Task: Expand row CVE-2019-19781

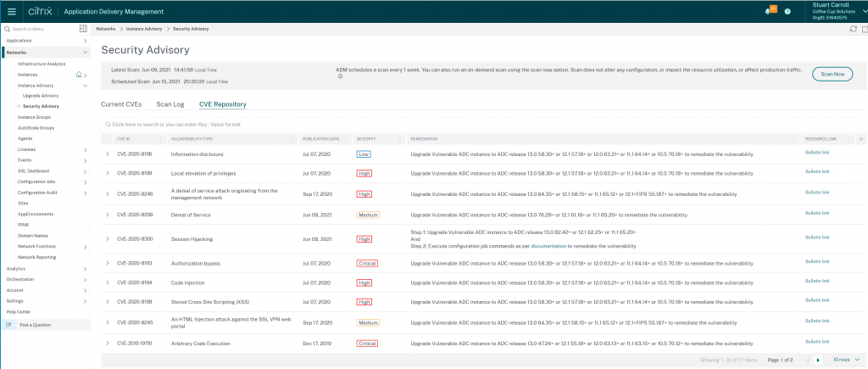Action: [x=108, y=344]
